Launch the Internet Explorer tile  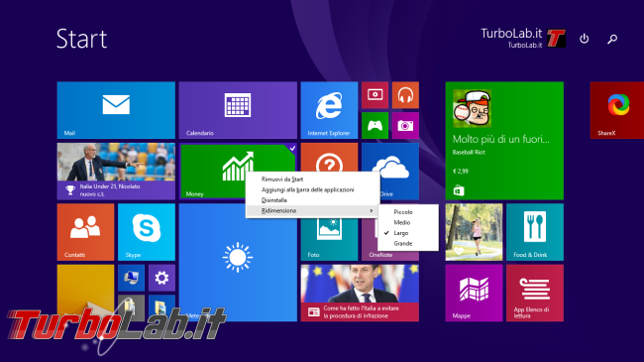click(x=329, y=110)
